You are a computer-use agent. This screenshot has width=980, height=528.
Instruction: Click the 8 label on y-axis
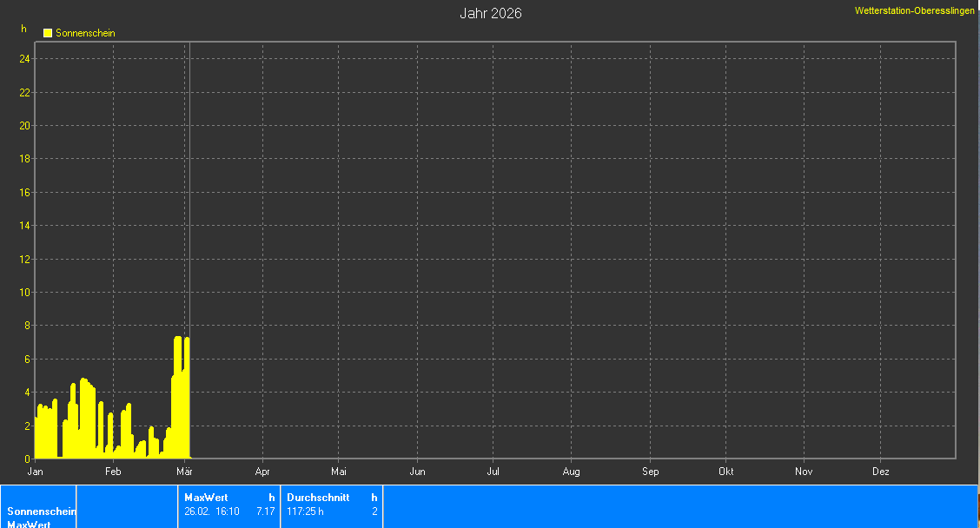pos(27,326)
